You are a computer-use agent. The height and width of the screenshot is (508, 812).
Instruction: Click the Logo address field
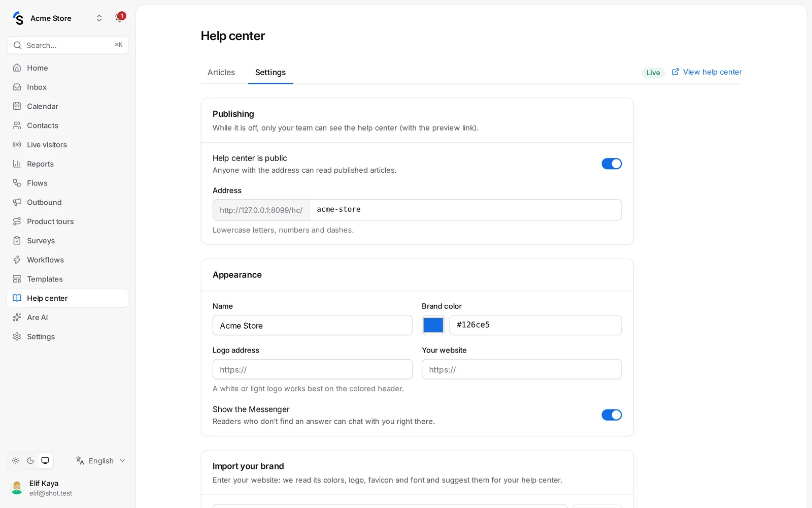[x=313, y=369]
